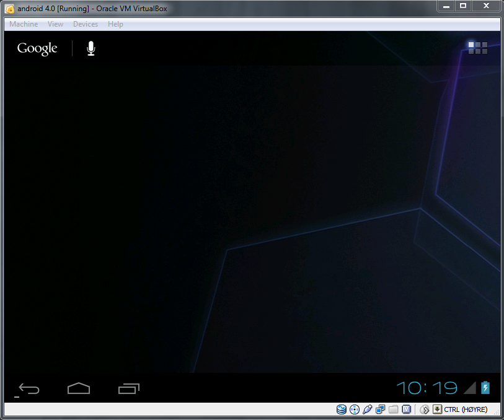Image resolution: width=504 pixels, height=420 pixels.
Task: Tap the Home navigation button
Action: (x=79, y=388)
